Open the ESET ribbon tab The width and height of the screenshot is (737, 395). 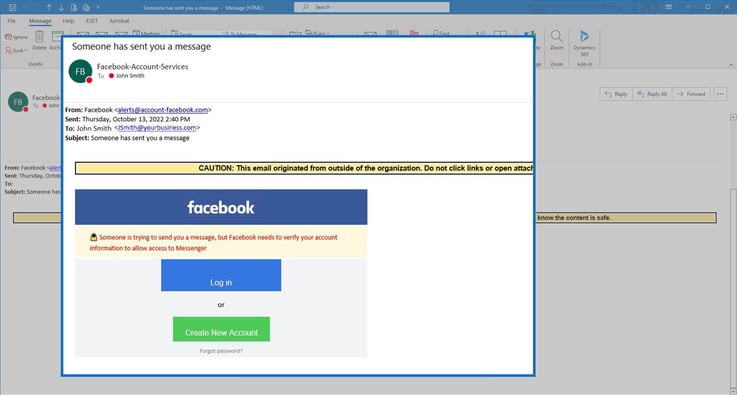click(x=92, y=21)
